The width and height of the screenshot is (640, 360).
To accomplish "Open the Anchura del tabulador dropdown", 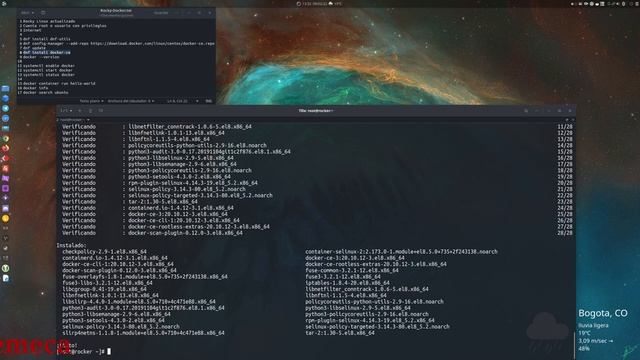I will pos(131,101).
